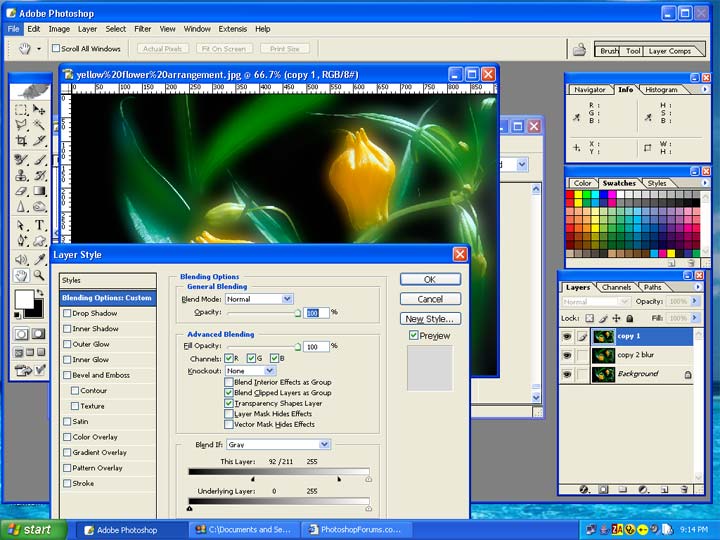
Task: Enable the Drop Shadow checkbox
Action: click(67, 313)
